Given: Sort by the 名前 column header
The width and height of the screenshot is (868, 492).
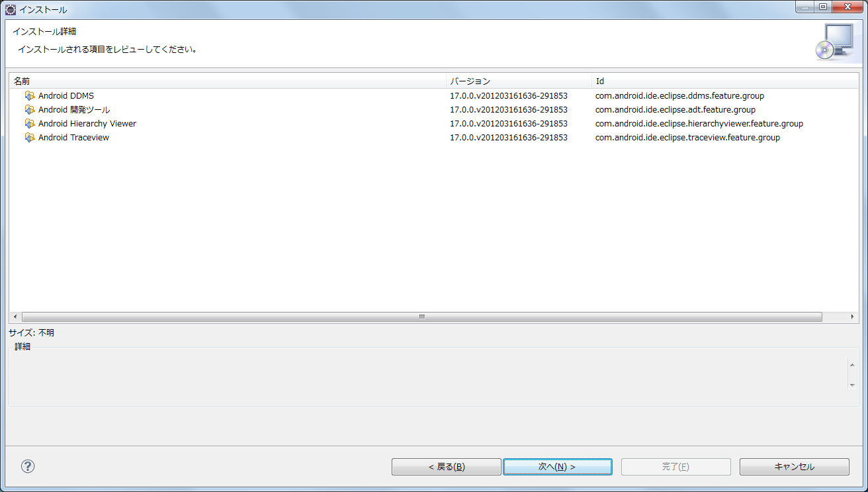Looking at the screenshot, I should pos(228,81).
